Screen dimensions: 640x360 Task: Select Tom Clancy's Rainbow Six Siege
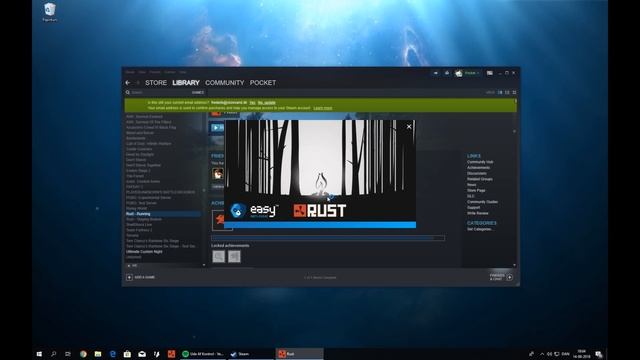click(x=152, y=241)
